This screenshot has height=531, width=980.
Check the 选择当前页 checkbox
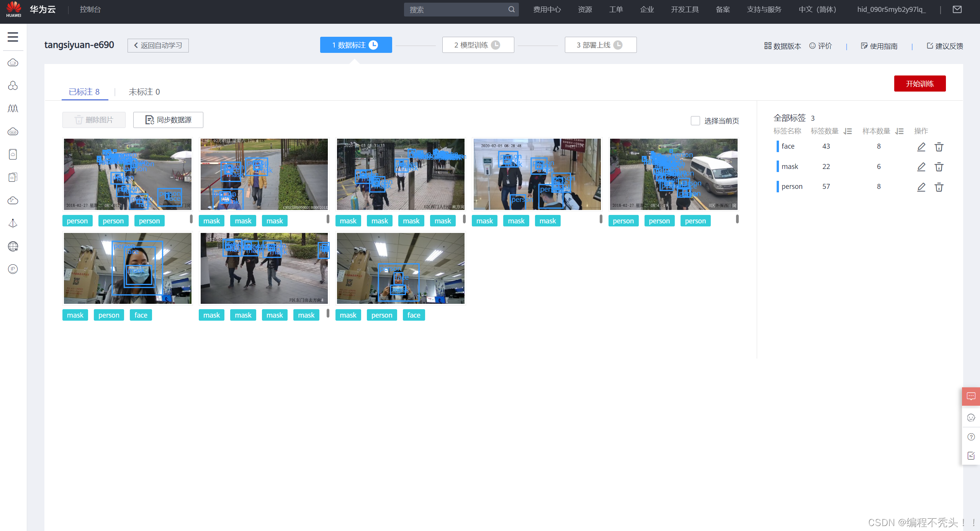695,121
